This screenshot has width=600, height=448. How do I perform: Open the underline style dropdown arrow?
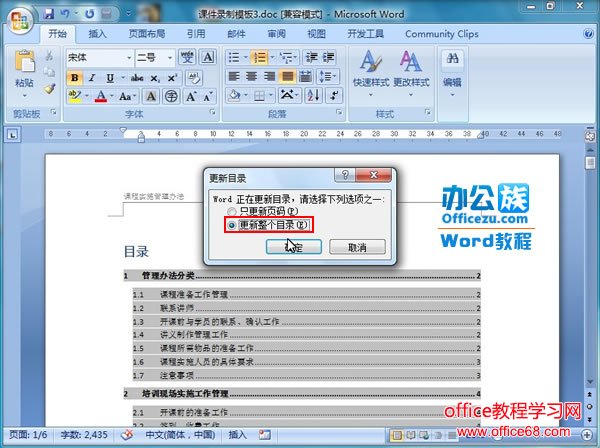coord(123,78)
